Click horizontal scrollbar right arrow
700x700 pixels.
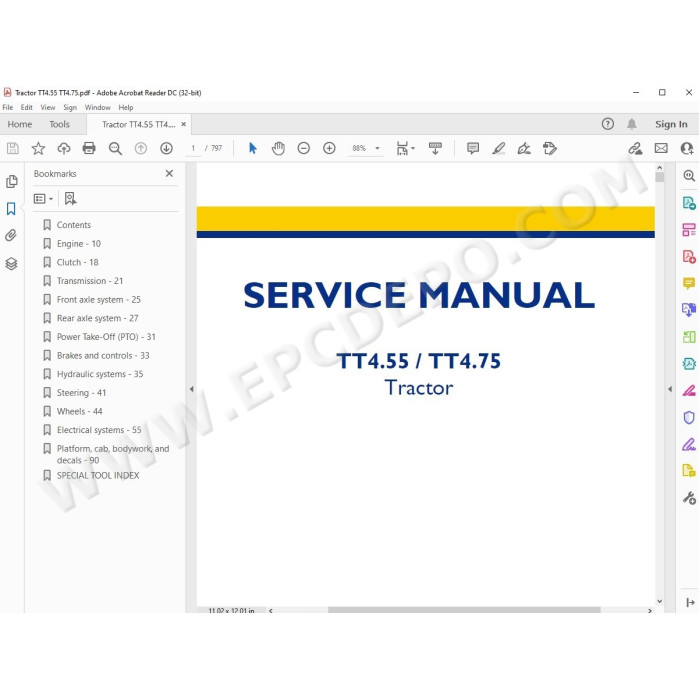[650, 610]
